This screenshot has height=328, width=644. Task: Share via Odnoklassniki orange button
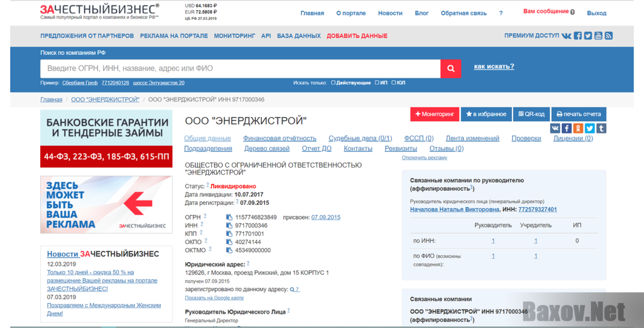coord(578,128)
